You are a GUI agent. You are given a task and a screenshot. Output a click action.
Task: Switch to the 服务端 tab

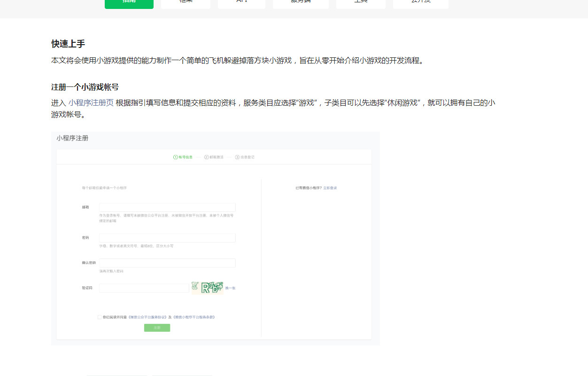coord(301,4)
